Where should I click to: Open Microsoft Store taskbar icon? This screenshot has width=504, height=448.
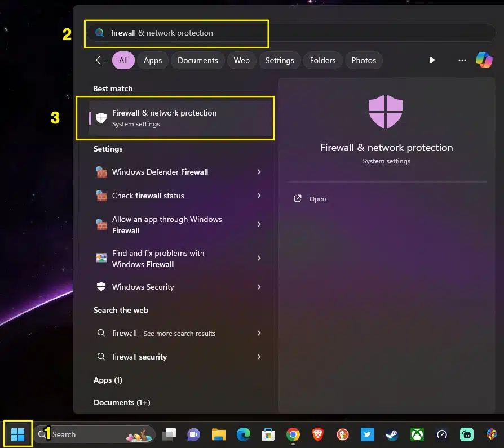pyautogui.click(x=268, y=434)
